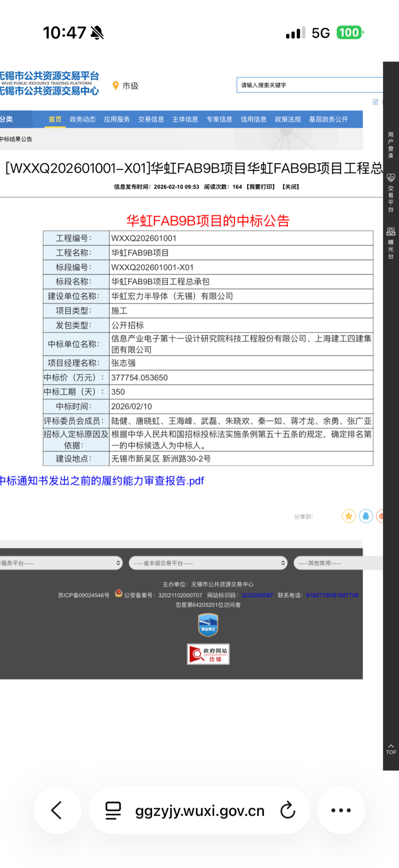Open the 专家信息 menu item
The width and height of the screenshot is (399, 868).
pos(220,120)
